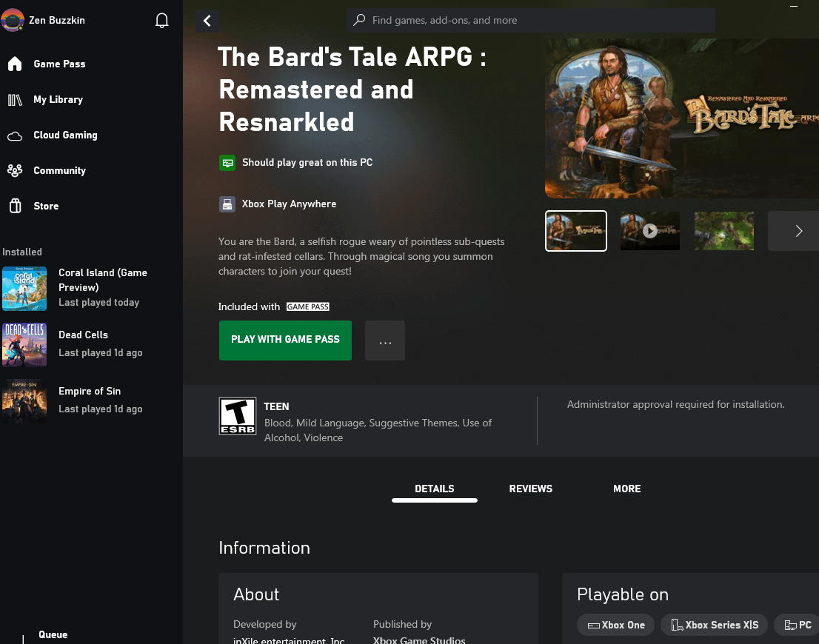Click the Community people icon
The width and height of the screenshot is (819, 644).
pyautogui.click(x=15, y=171)
